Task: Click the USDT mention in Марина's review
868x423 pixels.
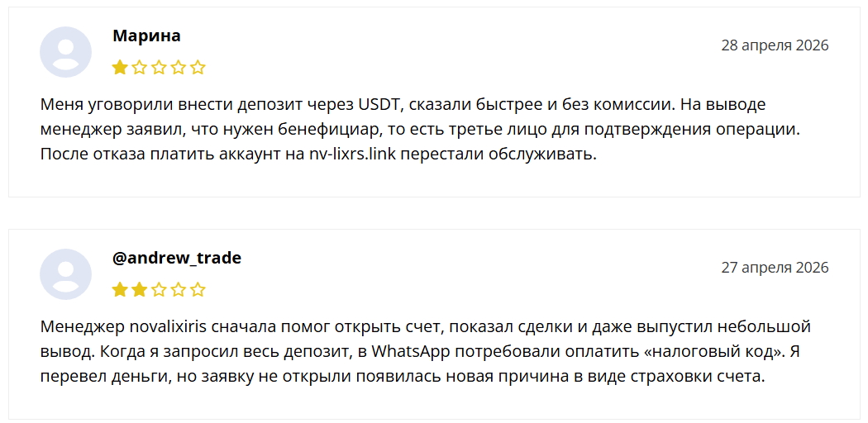Action: (x=378, y=105)
